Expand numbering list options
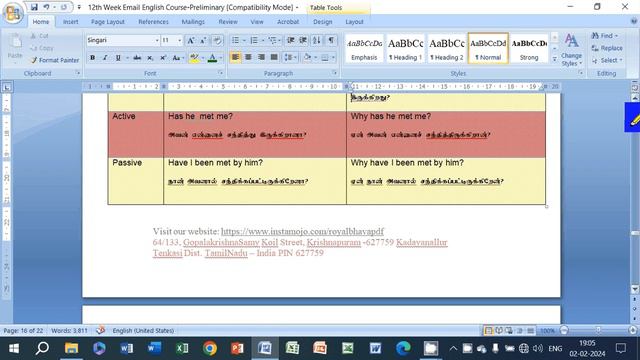 coord(263,40)
